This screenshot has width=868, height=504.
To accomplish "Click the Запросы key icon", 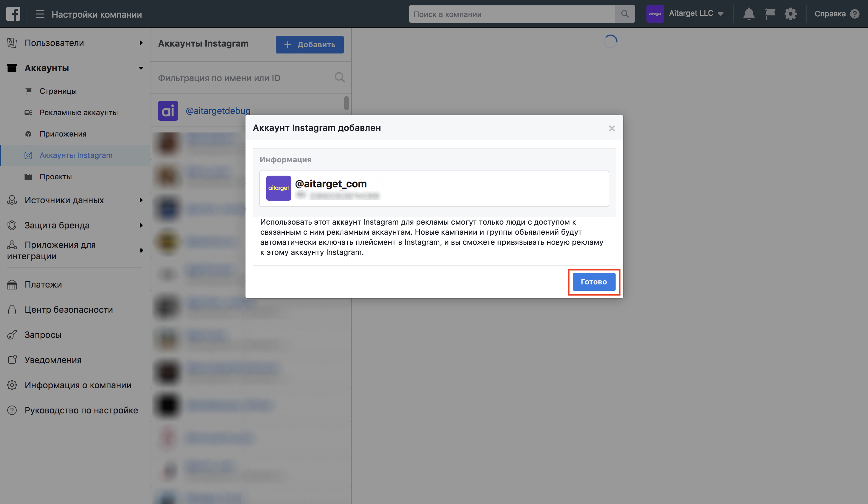I will click(12, 335).
